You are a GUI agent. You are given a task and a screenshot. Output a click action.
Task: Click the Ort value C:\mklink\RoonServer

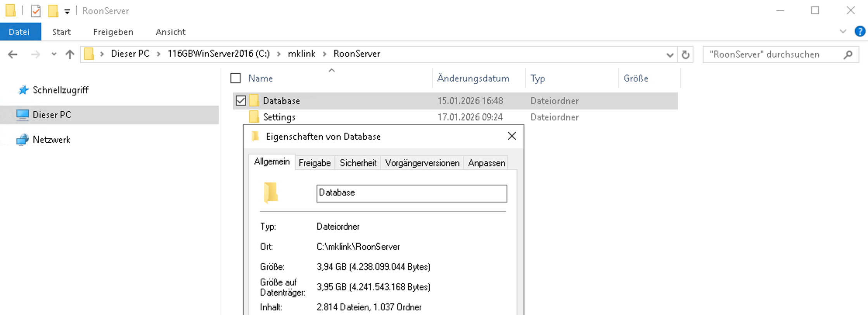[x=358, y=247]
